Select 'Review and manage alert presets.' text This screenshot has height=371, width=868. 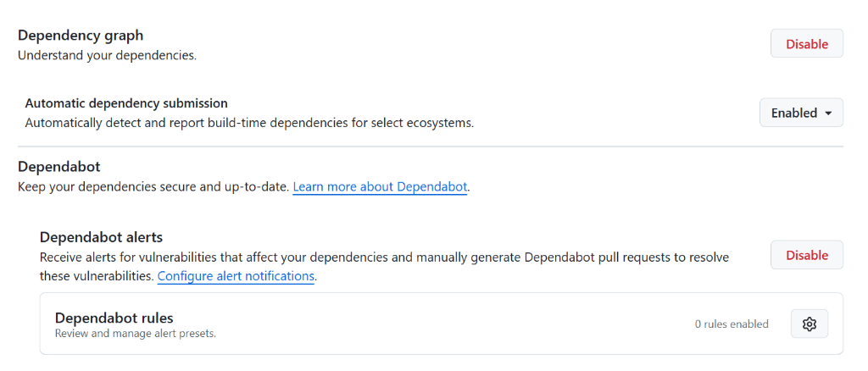click(x=135, y=334)
